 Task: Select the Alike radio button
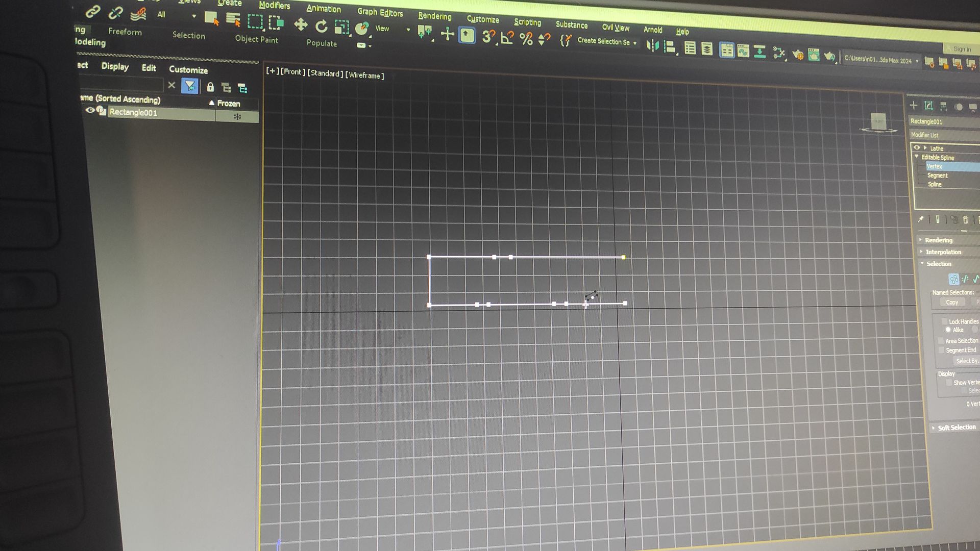click(948, 330)
